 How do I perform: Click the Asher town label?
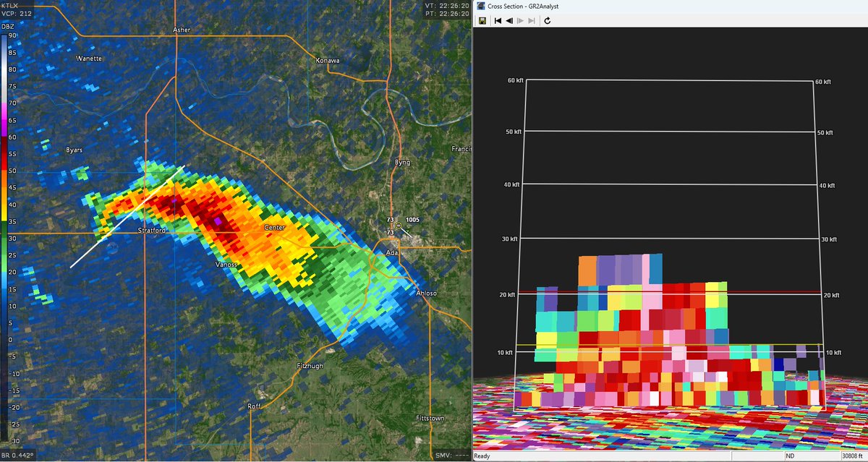181,30
